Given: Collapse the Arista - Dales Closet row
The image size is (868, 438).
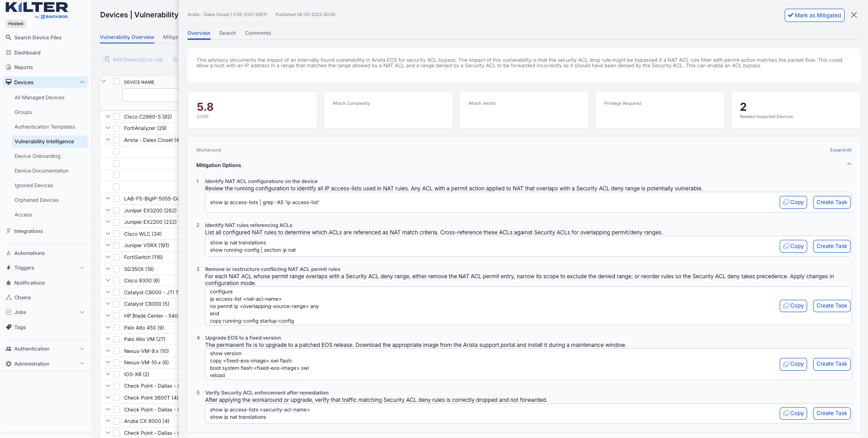Looking at the screenshot, I should [108, 140].
